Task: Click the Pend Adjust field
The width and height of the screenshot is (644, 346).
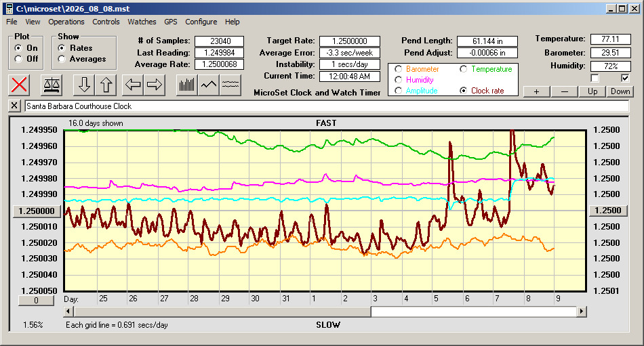Action: click(x=487, y=53)
